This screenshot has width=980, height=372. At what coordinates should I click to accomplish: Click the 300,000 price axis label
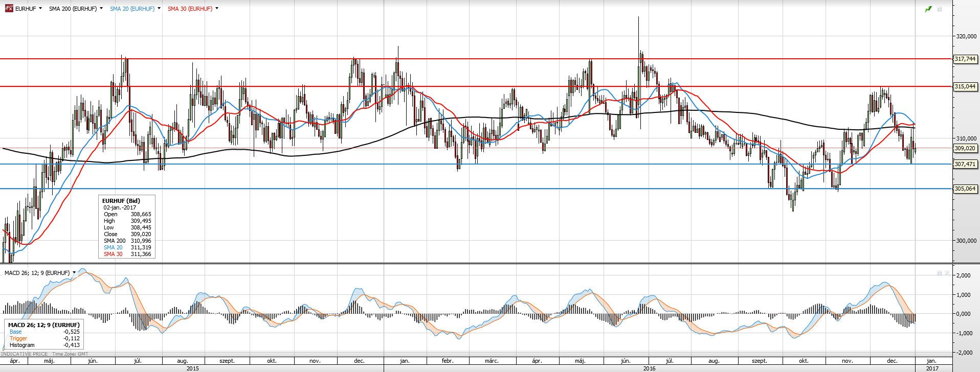click(966, 241)
